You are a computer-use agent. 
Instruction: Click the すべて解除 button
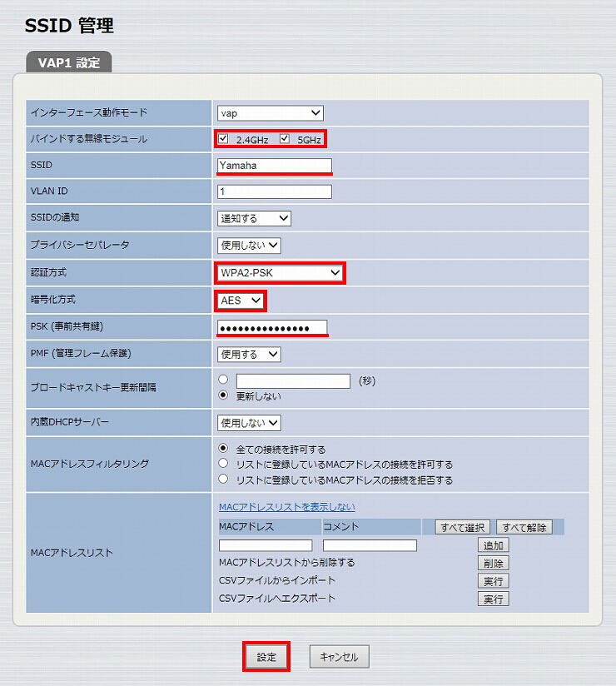pyautogui.click(x=524, y=527)
